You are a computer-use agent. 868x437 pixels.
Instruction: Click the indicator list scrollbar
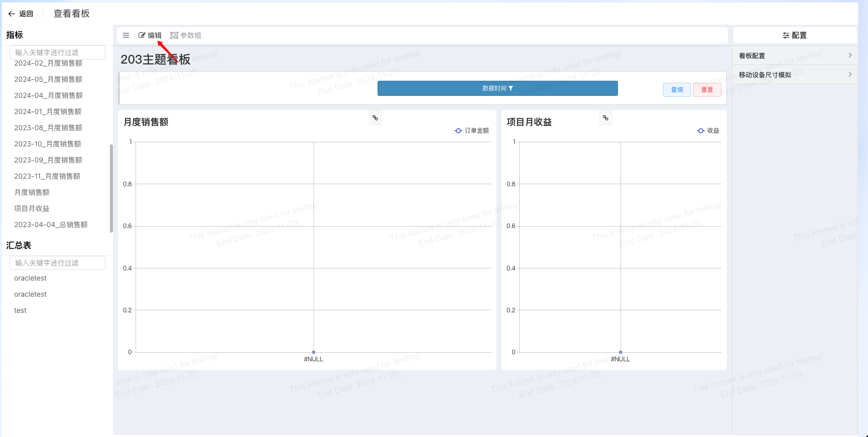tap(111, 188)
